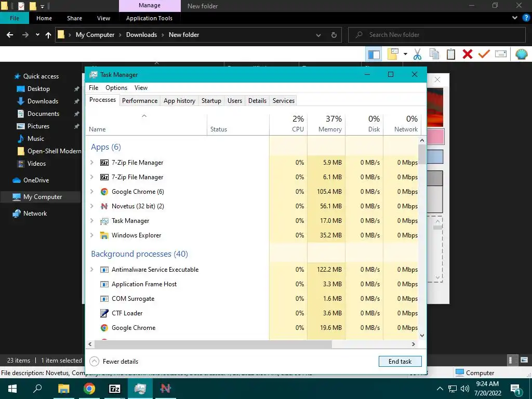Expand the Task Manager process row
The width and height of the screenshot is (532, 399).
coord(91,221)
